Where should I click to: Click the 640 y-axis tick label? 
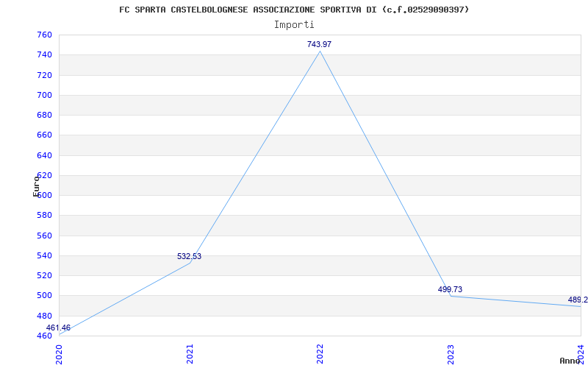click(x=45, y=155)
